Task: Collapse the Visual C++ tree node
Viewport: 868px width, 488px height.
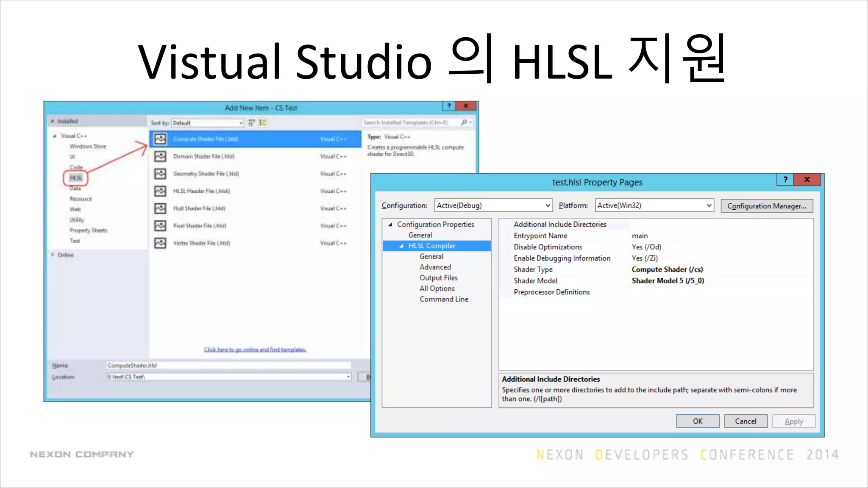Action: [x=55, y=136]
